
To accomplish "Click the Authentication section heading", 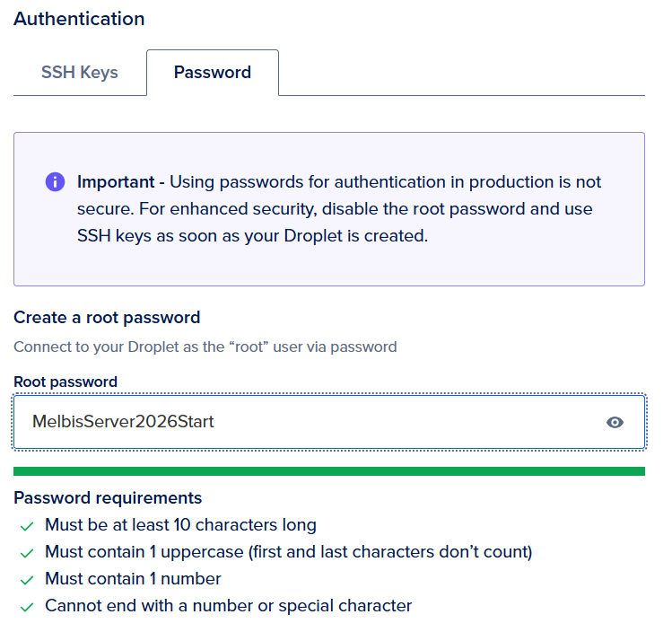I will [79, 19].
